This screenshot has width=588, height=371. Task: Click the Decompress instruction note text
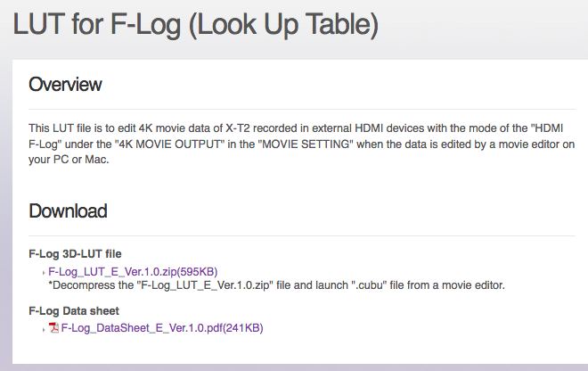277,285
